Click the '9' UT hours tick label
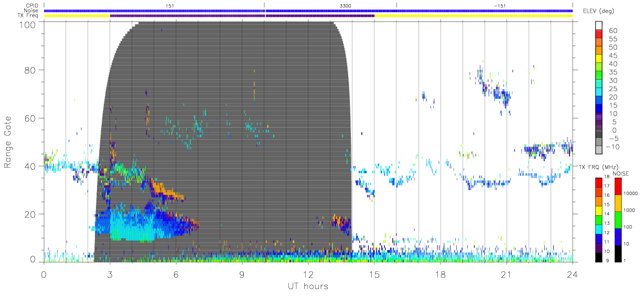This screenshot has height=297, width=644. click(x=242, y=273)
